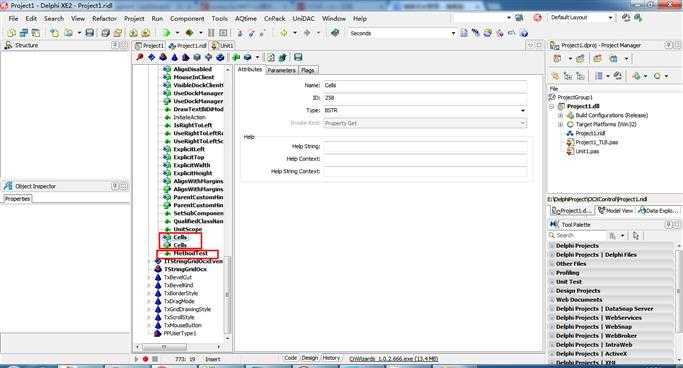Viewport: 683px width, 368px height.
Task: Click the Save All toolbar icon
Action: pyautogui.click(x=105, y=33)
